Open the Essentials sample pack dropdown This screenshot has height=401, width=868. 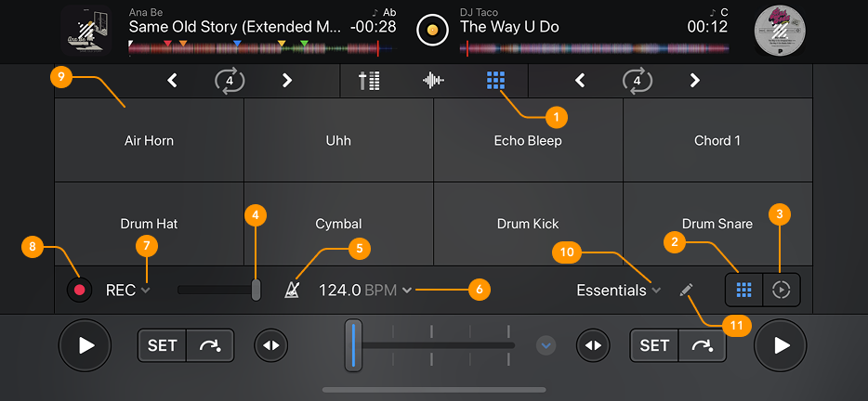(x=618, y=291)
